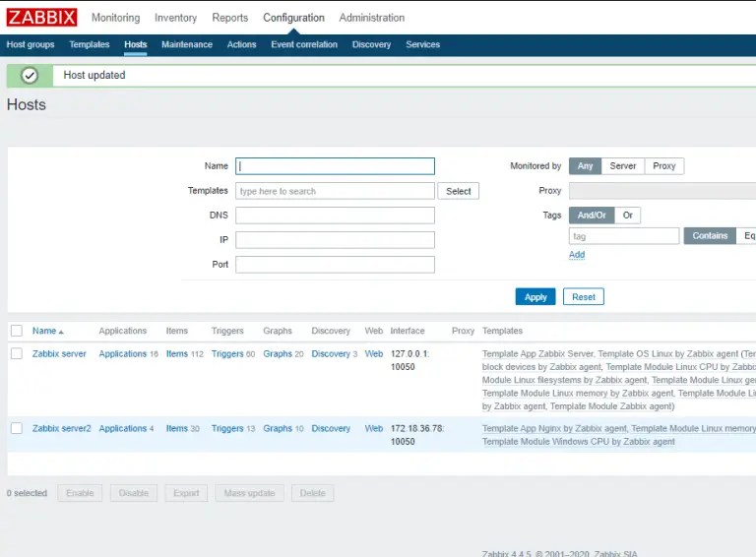Screen dimensions: 756x557
Task: Click the Reset filter button
Action: point(584,297)
